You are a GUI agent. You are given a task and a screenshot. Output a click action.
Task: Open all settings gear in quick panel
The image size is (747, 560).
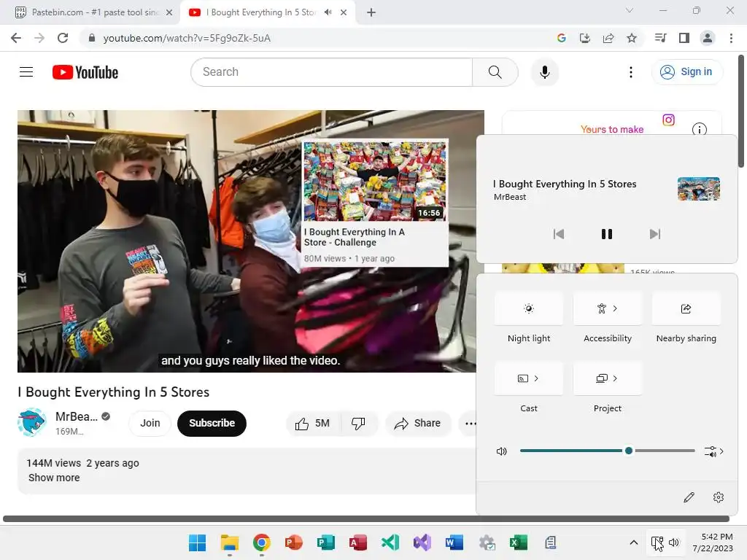pos(719,497)
